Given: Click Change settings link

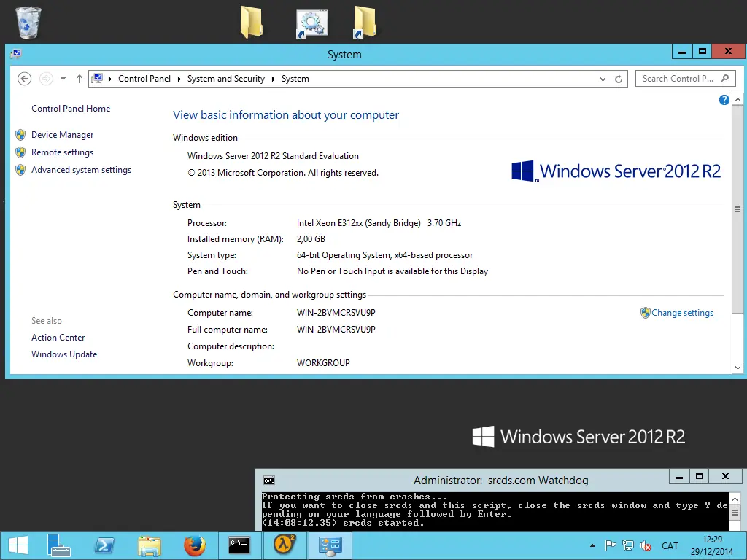Looking at the screenshot, I should tap(682, 313).
